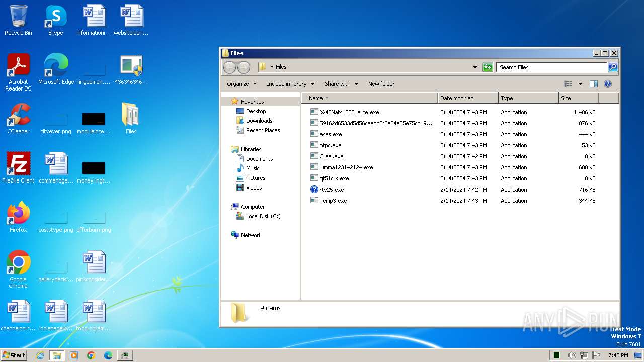Focus the Search Files input box
This screenshot has width=644, height=362.
pyautogui.click(x=551, y=67)
